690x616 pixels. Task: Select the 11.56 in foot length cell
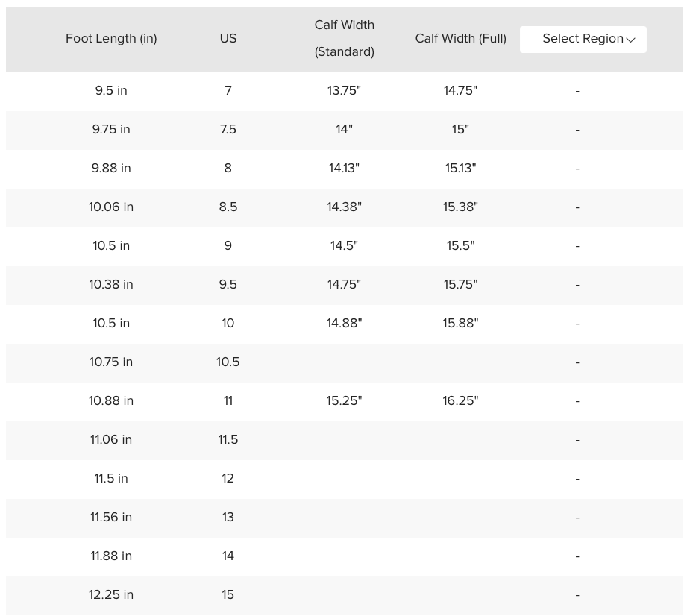111,518
